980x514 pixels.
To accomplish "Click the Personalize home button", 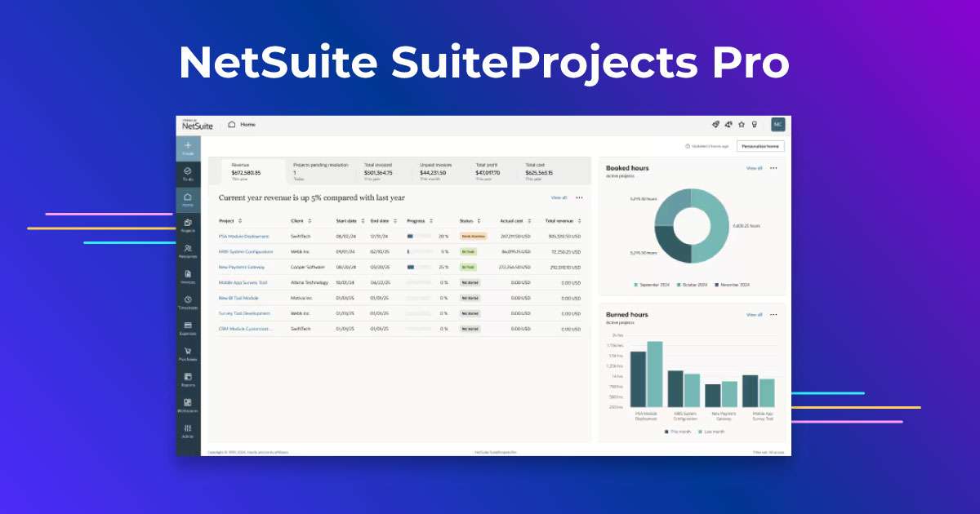I will coord(760,146).
